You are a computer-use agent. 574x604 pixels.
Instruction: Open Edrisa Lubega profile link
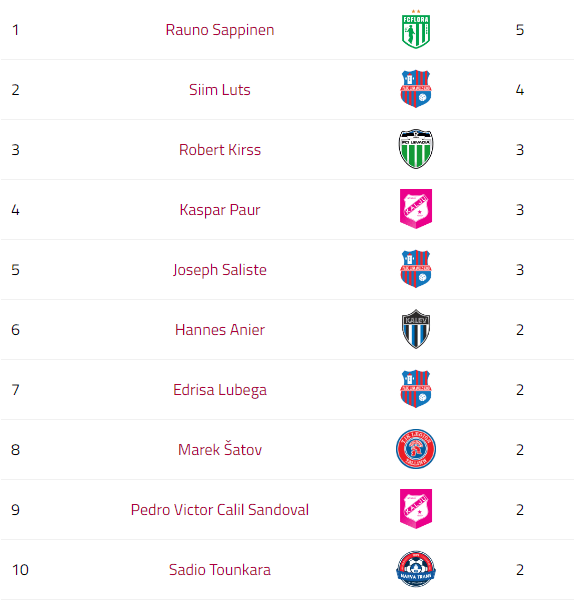(220, 390)
